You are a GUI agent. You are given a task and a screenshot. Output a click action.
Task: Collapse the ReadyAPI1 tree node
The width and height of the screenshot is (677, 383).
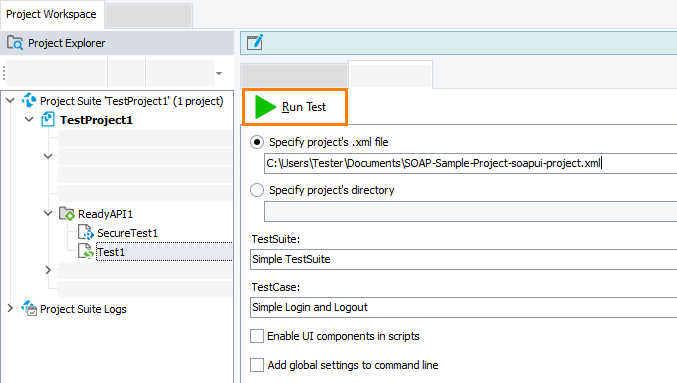pos(48,213)
